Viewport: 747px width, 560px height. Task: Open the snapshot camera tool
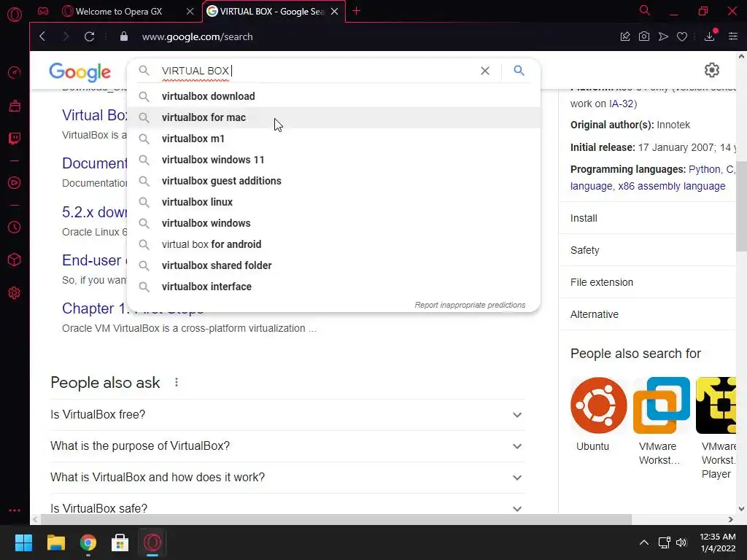click(x=644, y=36)
